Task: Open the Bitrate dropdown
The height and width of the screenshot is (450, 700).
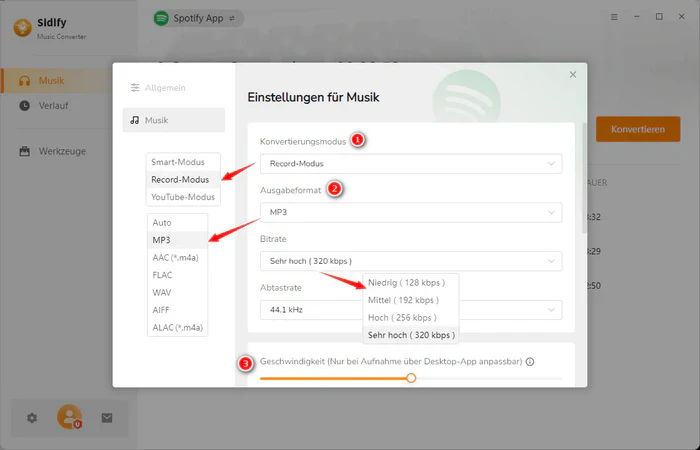Action: point(411,261)
